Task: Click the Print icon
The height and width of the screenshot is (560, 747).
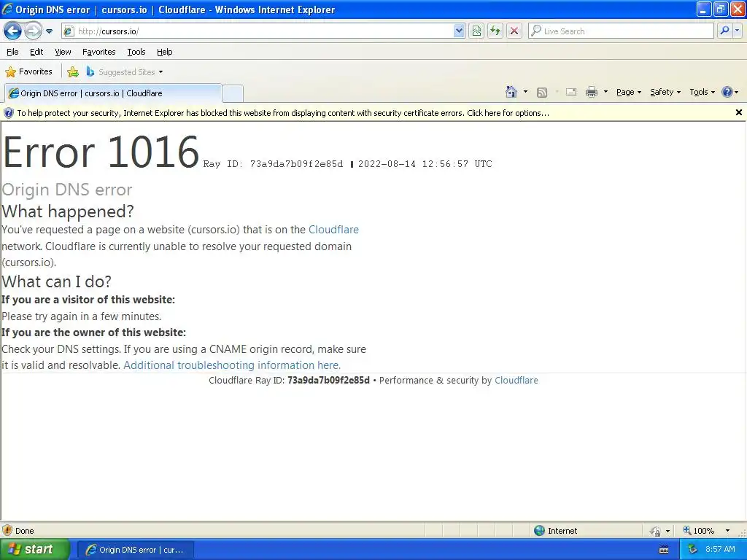Action: [x=591, y=92]
